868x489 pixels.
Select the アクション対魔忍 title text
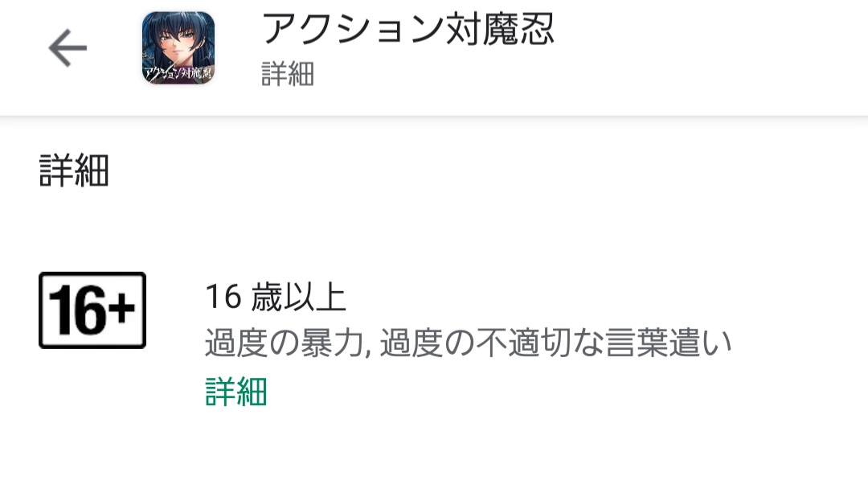[x=408, y=29]
